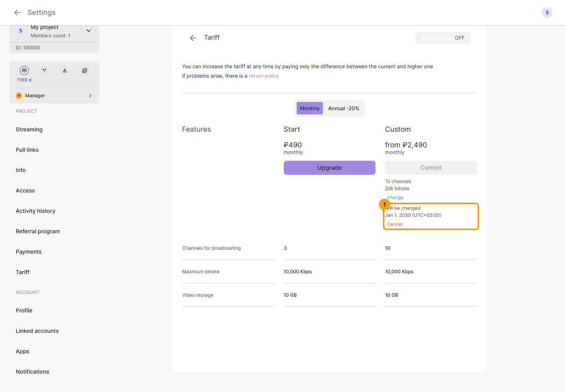Go back using the Tariff back arrow

click(x=193, y=38)
